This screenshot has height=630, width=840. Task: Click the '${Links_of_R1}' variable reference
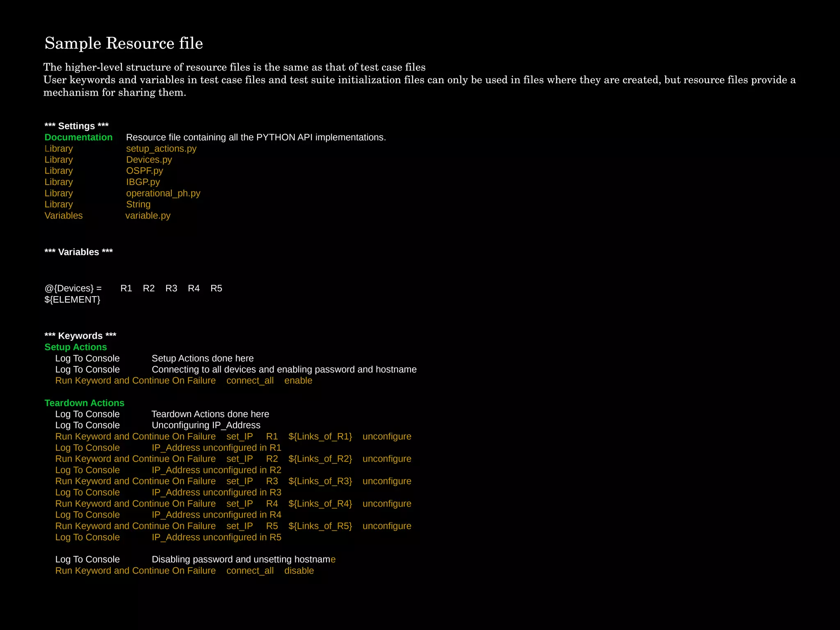pyautogui.click(x=320, y=436)
